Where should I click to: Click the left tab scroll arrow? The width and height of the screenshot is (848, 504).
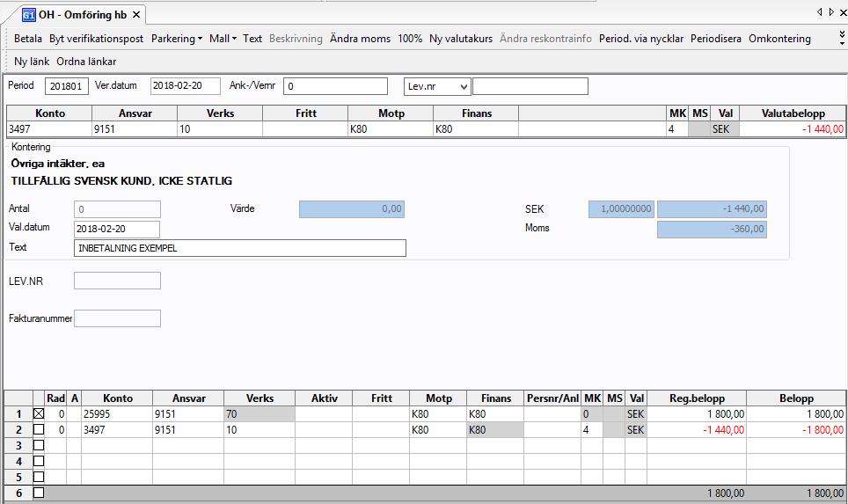820,12
